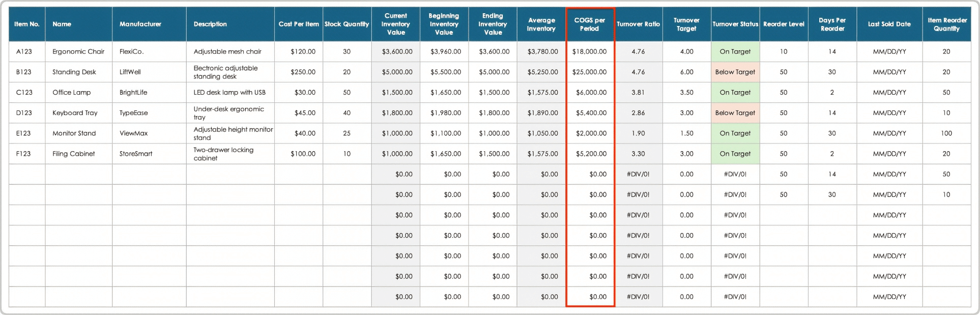Click Below Target status for Standing Desk
Image resolution: width=980 pixels, height=315 pixels.
735,72
